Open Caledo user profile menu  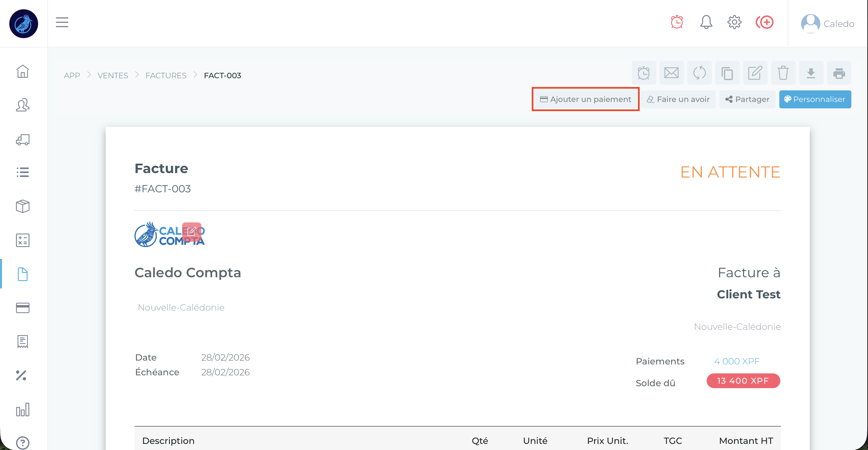tap(827, 24)
